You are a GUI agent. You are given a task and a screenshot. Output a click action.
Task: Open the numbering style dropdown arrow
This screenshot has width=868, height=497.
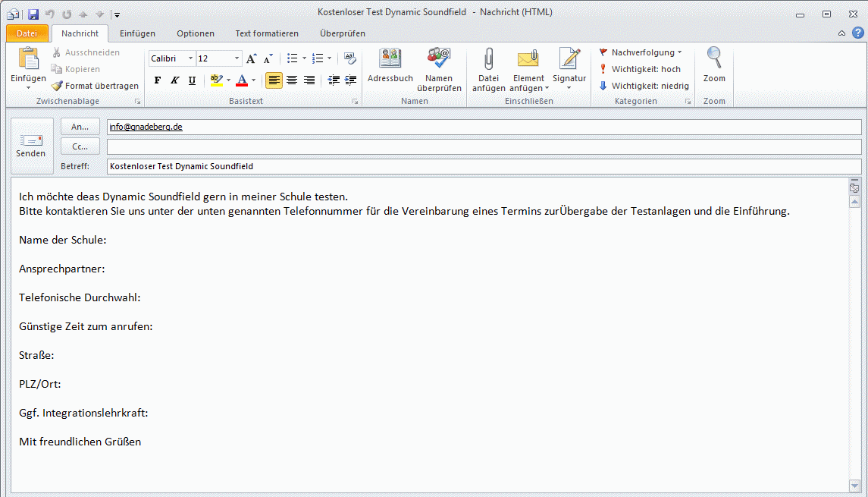329,58
